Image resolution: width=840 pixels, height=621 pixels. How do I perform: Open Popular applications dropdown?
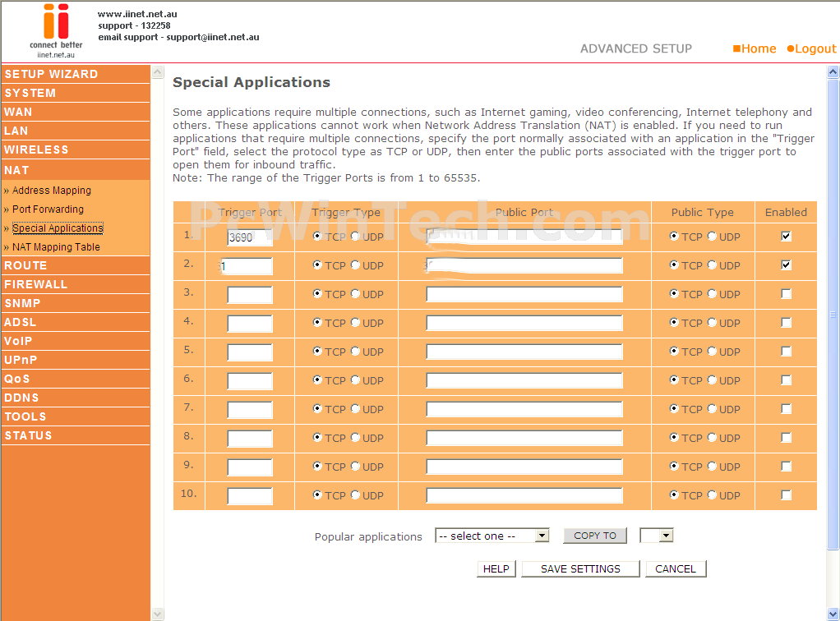pyautogui.click(x=492, y=536)
